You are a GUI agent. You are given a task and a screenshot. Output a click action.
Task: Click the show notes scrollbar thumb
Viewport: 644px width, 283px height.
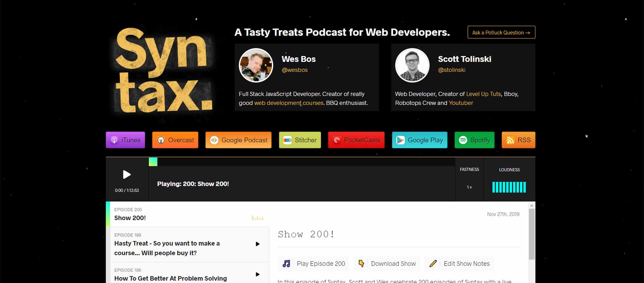click(x=532, y=234)
